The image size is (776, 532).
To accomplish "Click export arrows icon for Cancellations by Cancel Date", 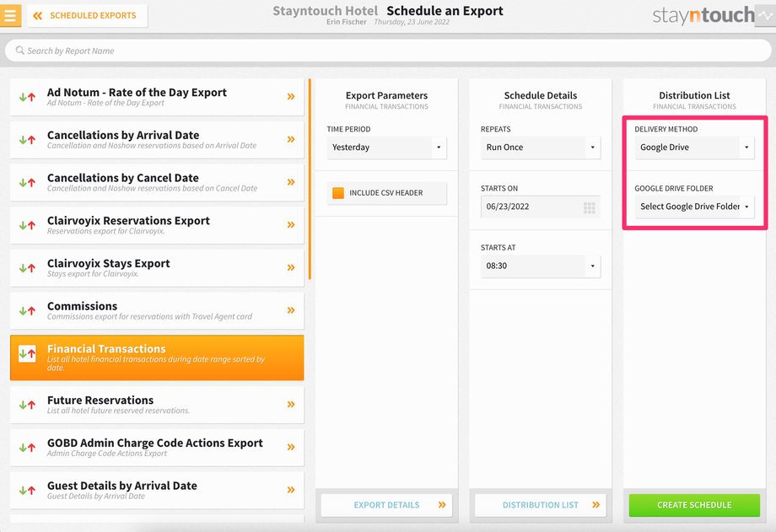I will pos(27,182).
